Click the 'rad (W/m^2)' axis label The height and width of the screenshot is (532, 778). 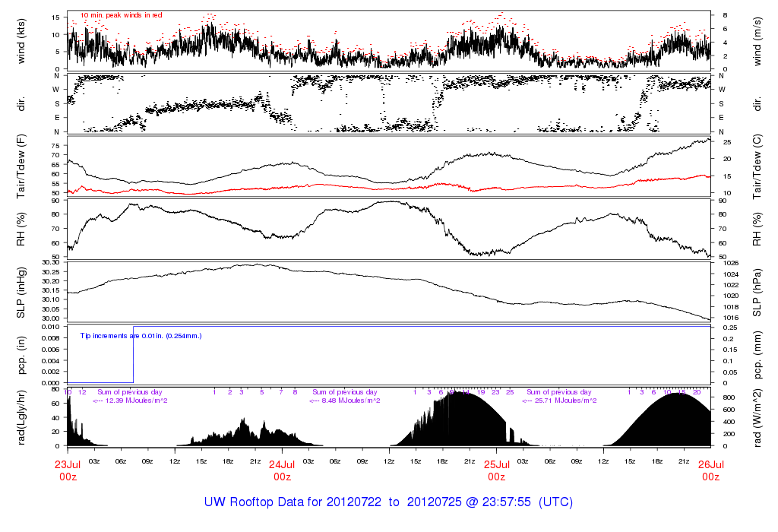point(757,417)
